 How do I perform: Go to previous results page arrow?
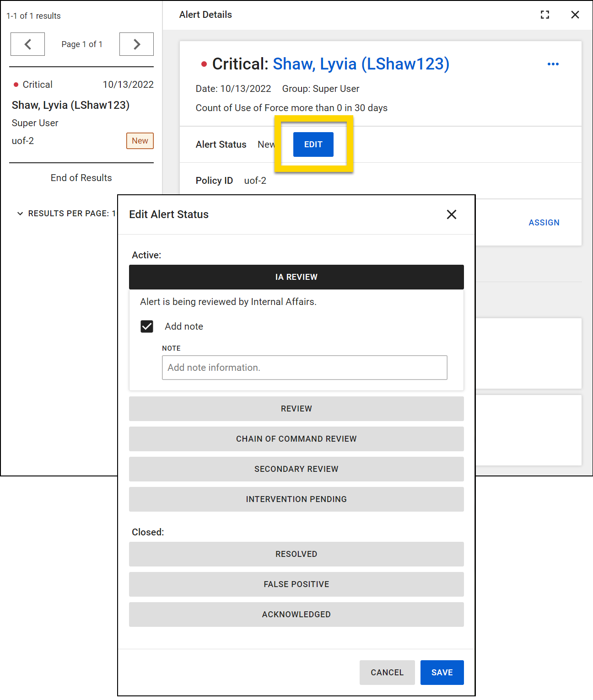pos(27,44)
